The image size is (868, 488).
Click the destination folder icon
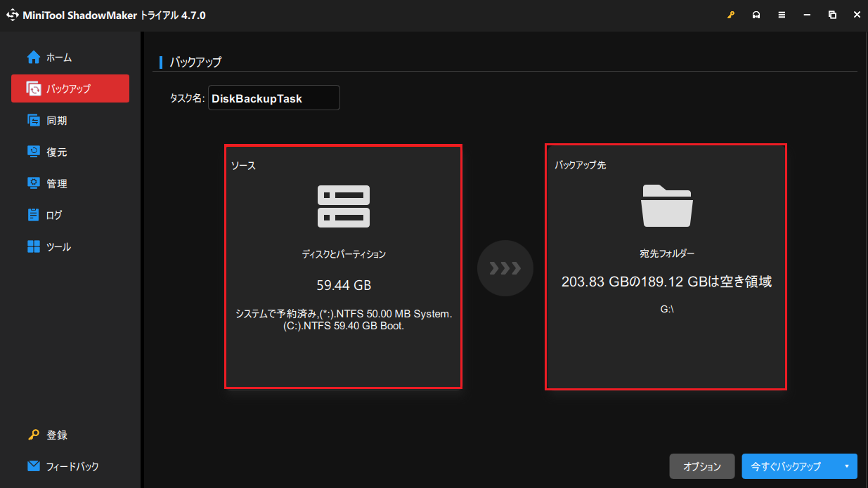(666, 205)
